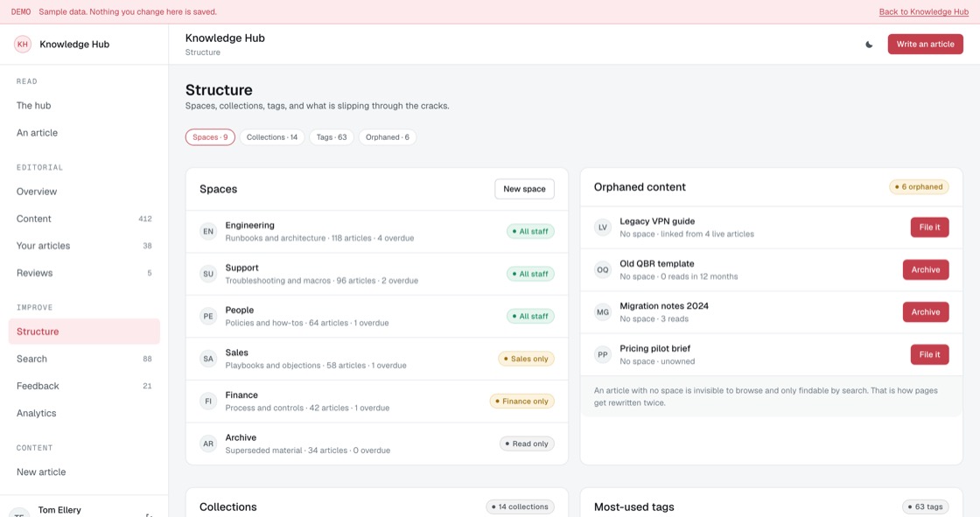
Task: Open the Finance space title
Action: tap(241, 395)
